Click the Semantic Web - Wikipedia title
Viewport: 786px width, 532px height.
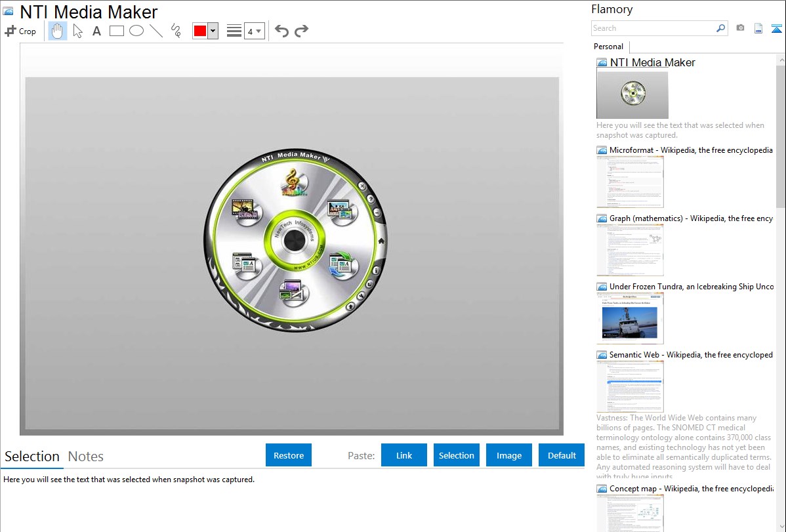(691, 354)
